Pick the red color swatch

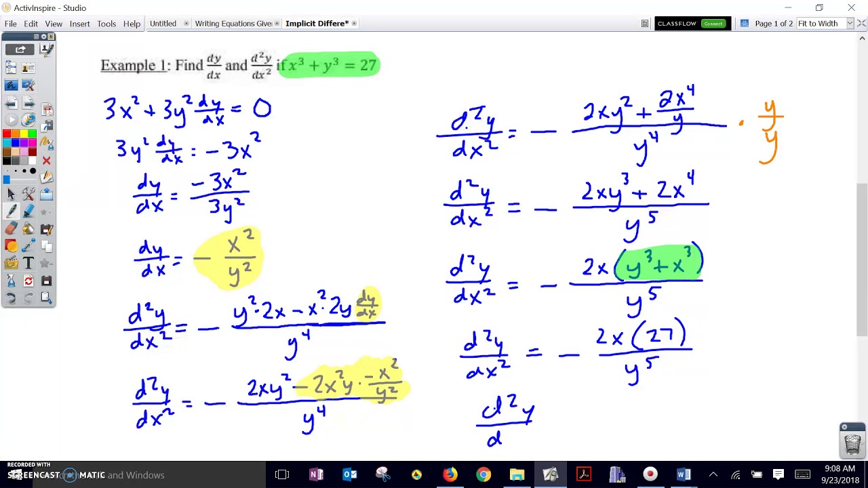coord(7,134)
